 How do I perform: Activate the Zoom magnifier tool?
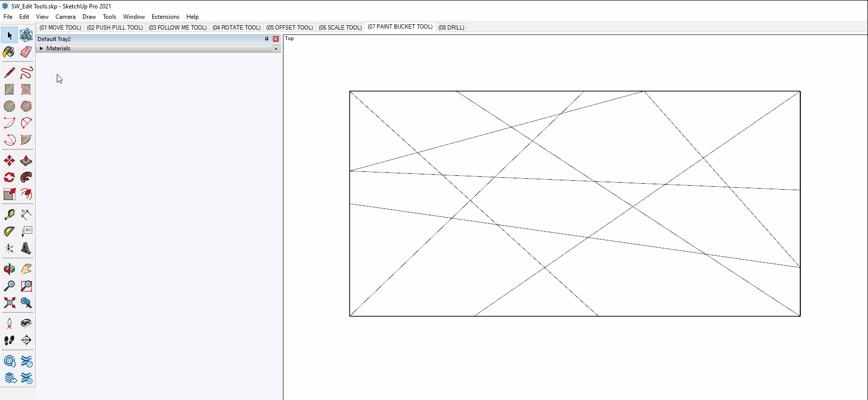tap(9, 286)
